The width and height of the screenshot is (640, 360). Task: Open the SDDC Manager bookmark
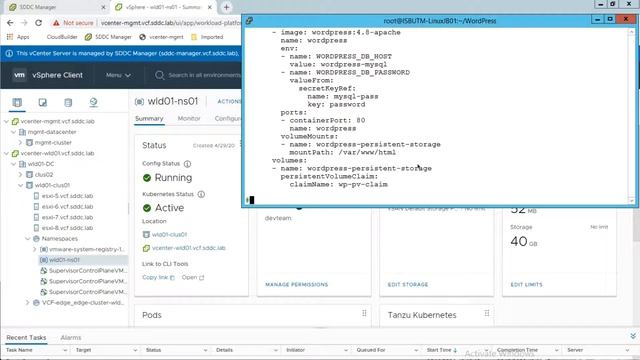(108, 37)
